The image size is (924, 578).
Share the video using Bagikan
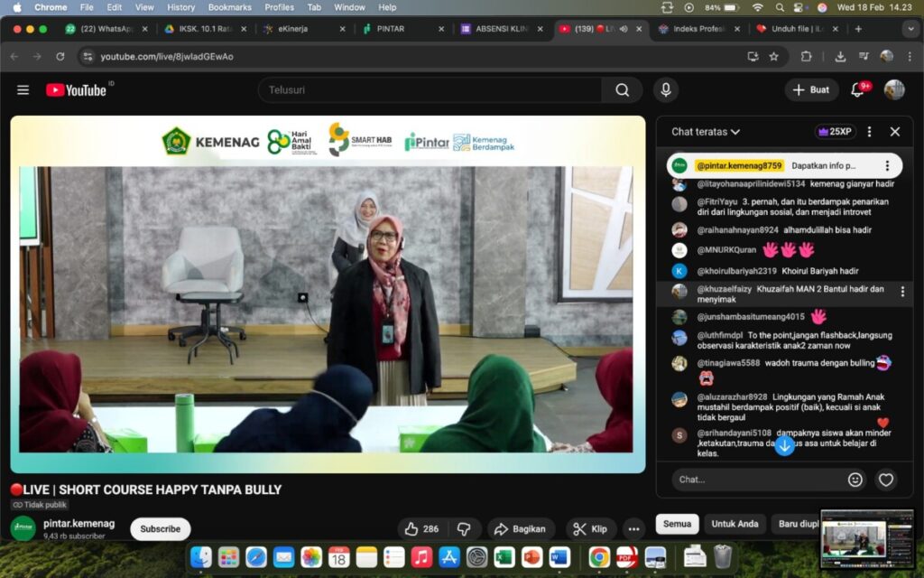click(522, 529)
